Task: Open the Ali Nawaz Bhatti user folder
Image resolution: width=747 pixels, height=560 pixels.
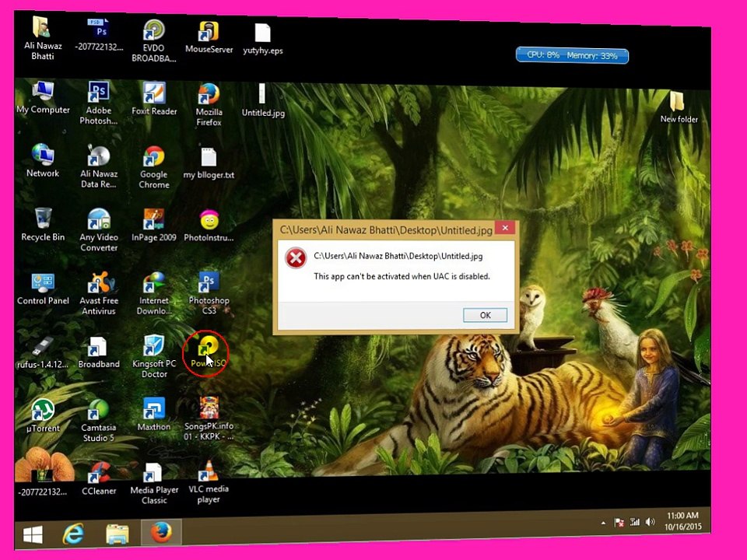Action: pos(43,38)
